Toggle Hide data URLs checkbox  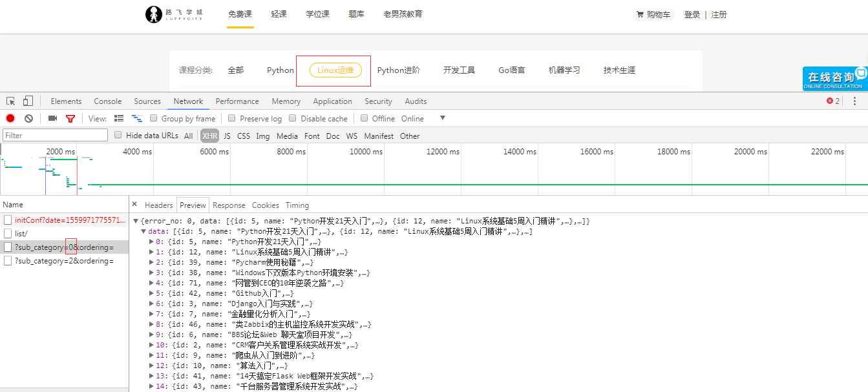[118, 135]
